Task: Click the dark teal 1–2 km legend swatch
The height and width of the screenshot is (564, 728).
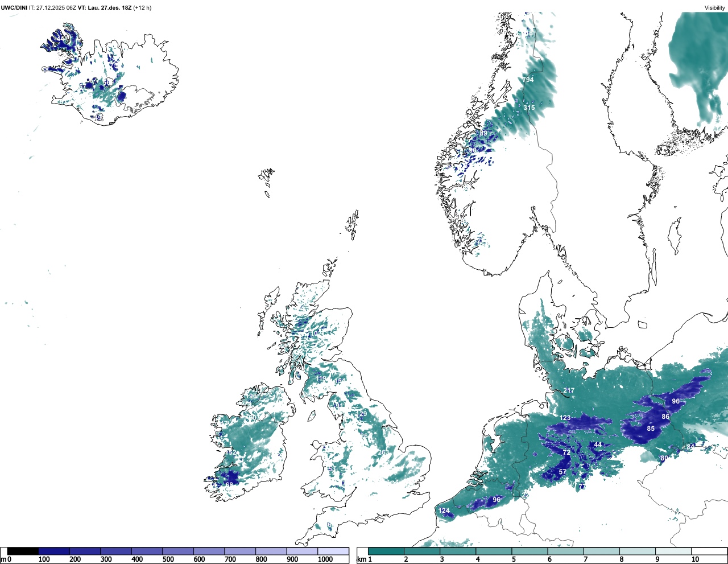Action: click(386, 551)
